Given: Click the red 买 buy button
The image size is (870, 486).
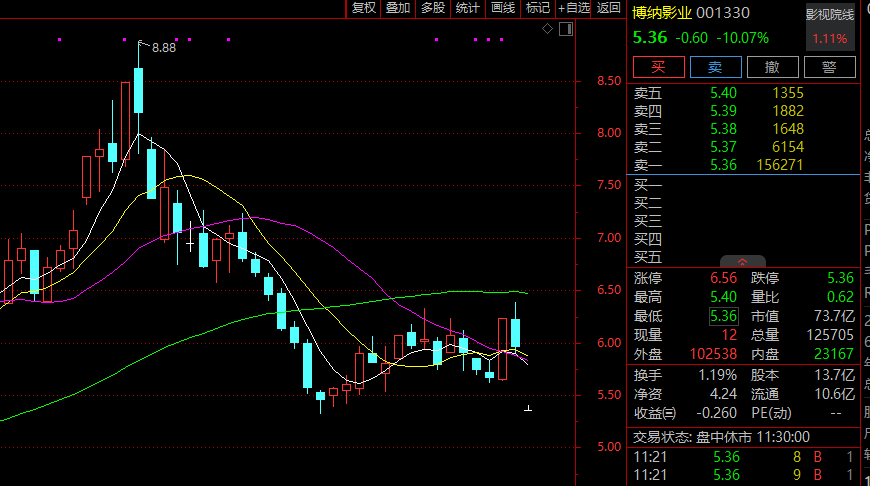Looking at the screenshot, I should (x=659, y=67).
